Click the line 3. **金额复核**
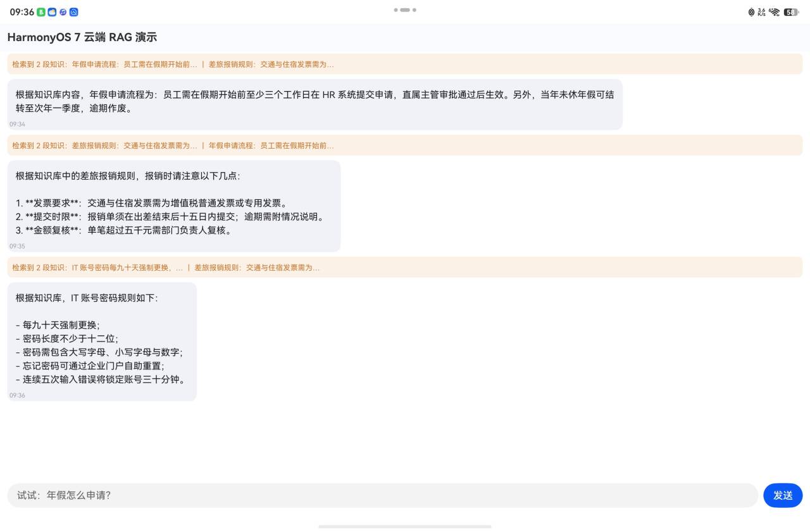This screenshot has height=532, width=810. click(x=125, y=230)
